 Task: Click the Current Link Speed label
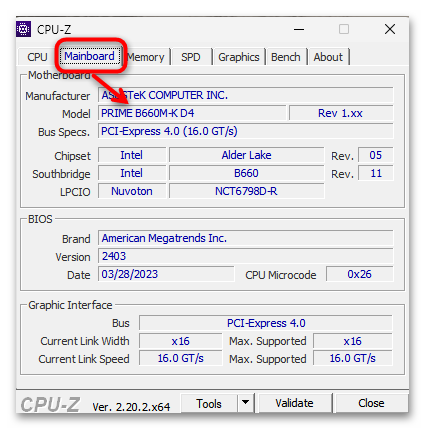84,359
